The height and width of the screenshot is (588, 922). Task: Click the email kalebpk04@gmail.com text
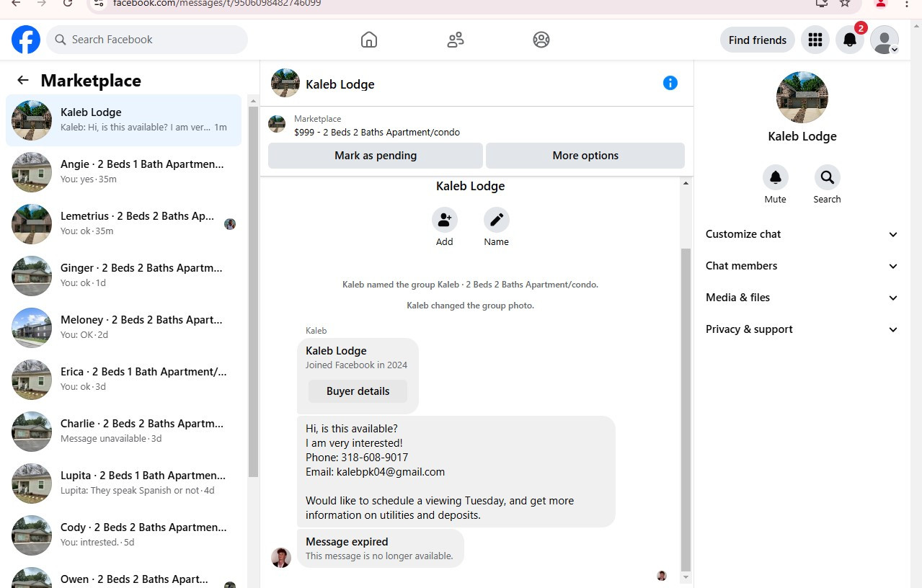390,472
